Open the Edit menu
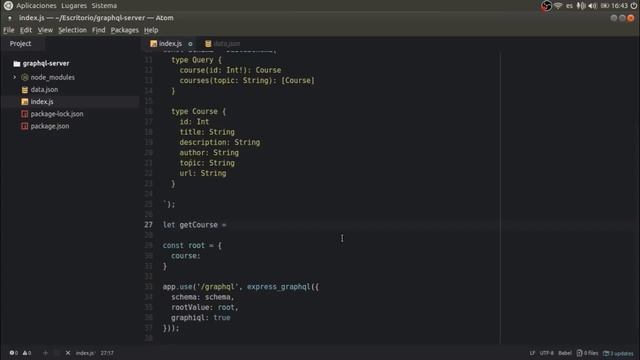The height and width of the screenshot is (360, 640). (x=26, y=30)
